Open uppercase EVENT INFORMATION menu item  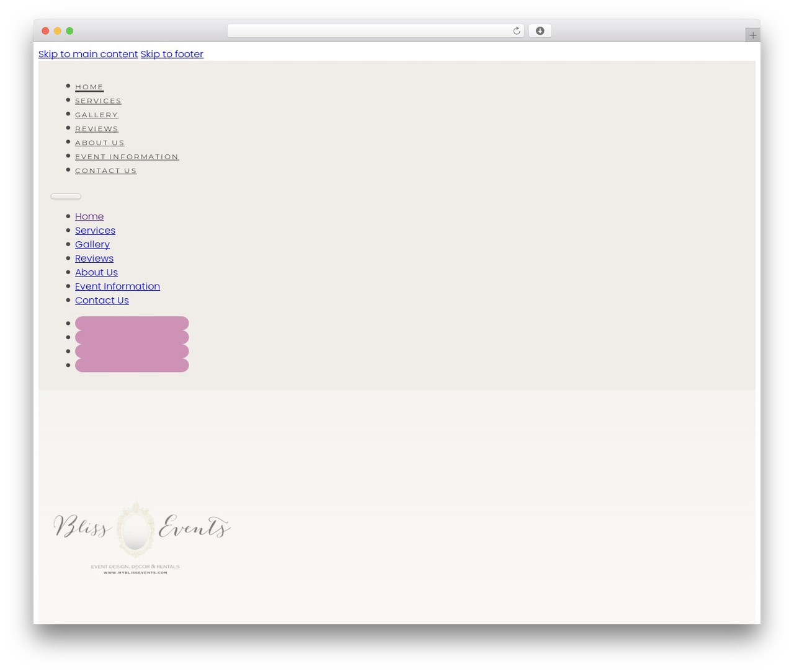click(127, 157)
